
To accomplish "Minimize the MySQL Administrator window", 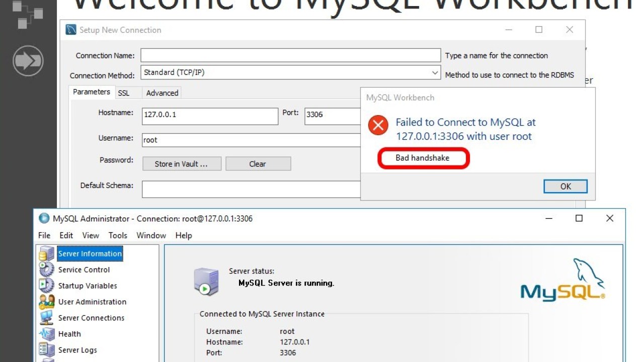I will click(x=549, y=218).
